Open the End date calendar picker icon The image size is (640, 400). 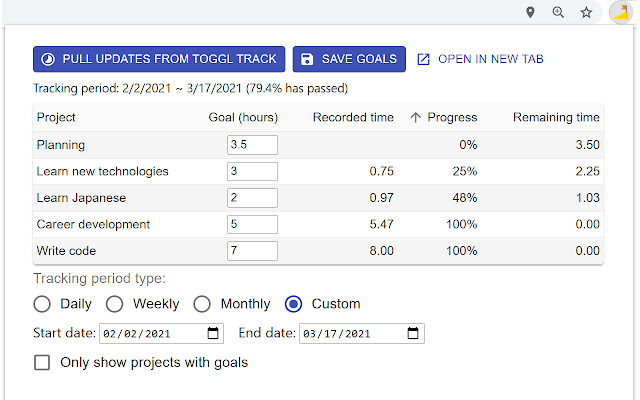point(414,333)
